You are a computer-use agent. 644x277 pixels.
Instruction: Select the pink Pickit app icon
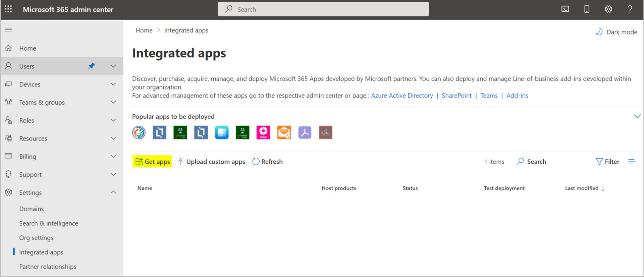click(x=263, y=132)
